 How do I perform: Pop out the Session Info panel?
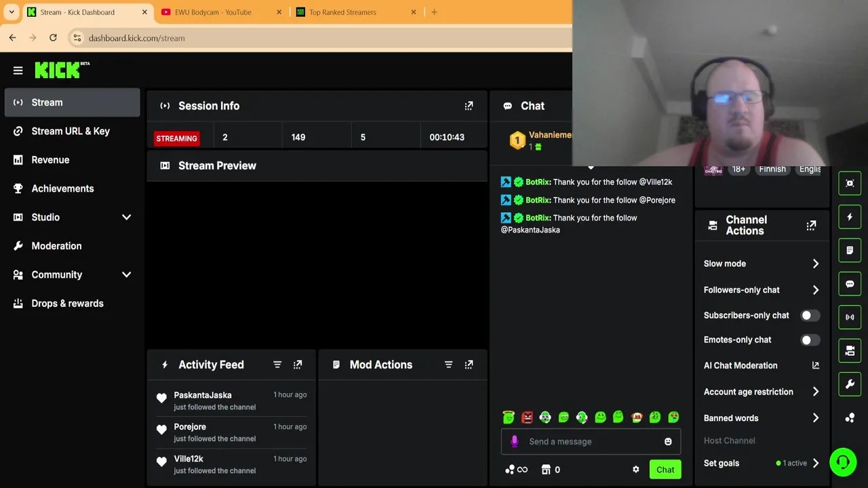[x=469, y=106]
